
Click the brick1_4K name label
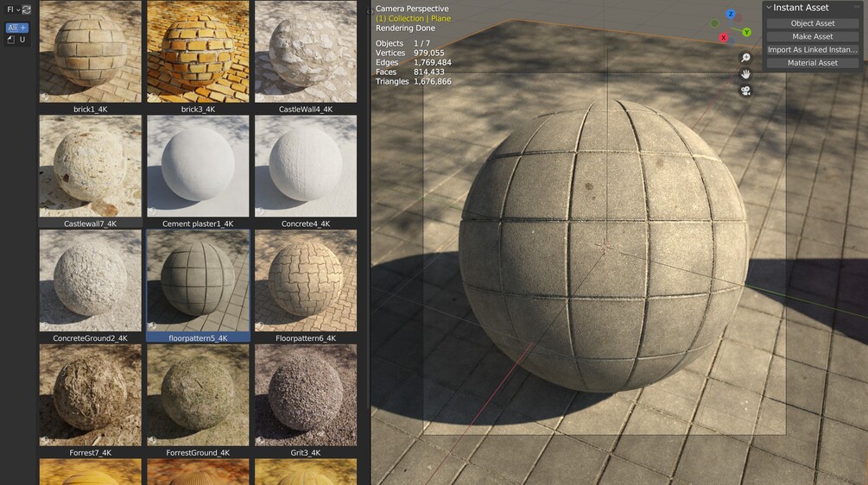click(x=90, y=110)
